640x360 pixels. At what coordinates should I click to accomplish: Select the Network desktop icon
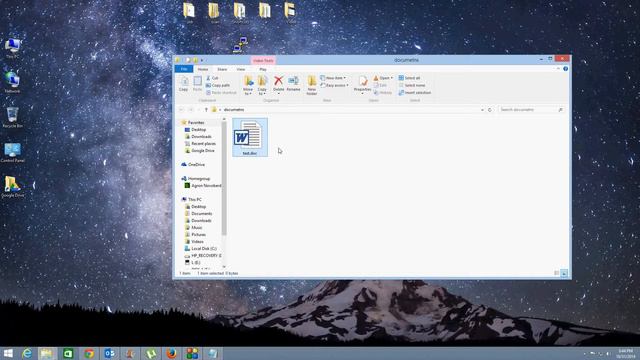tap(12, 82)
